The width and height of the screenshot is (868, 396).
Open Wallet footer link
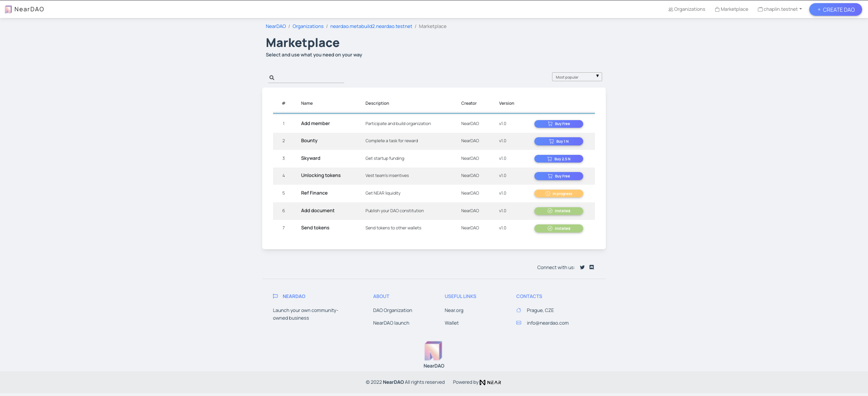pyautogui.click(x=452, y=323)
